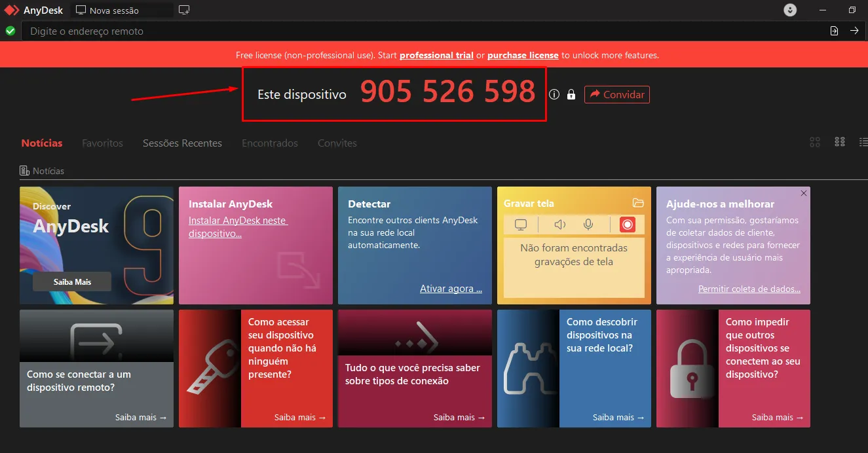Click Instalar AnyDesk neste dispositivo link

tap(238, 226)
